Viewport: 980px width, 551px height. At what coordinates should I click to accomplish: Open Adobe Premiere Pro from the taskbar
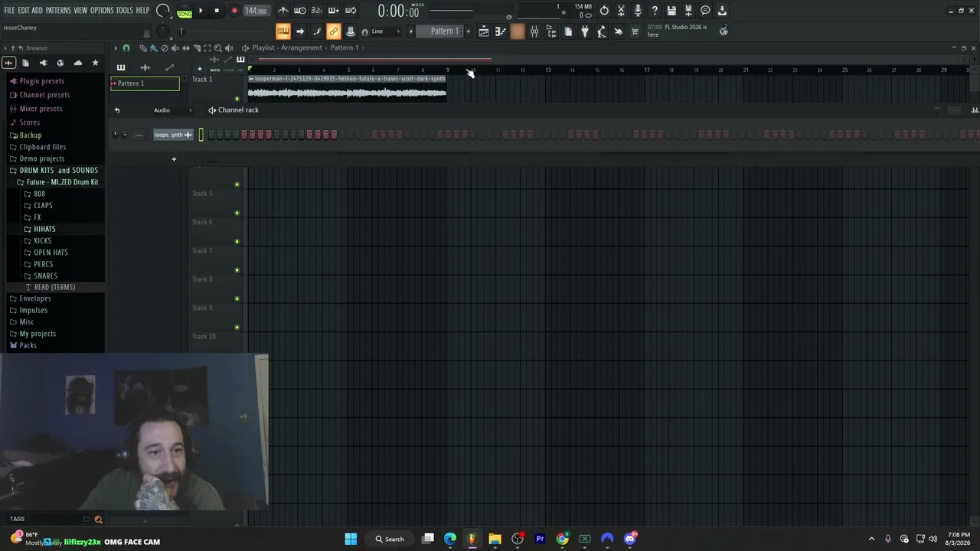tap(540, 539)
